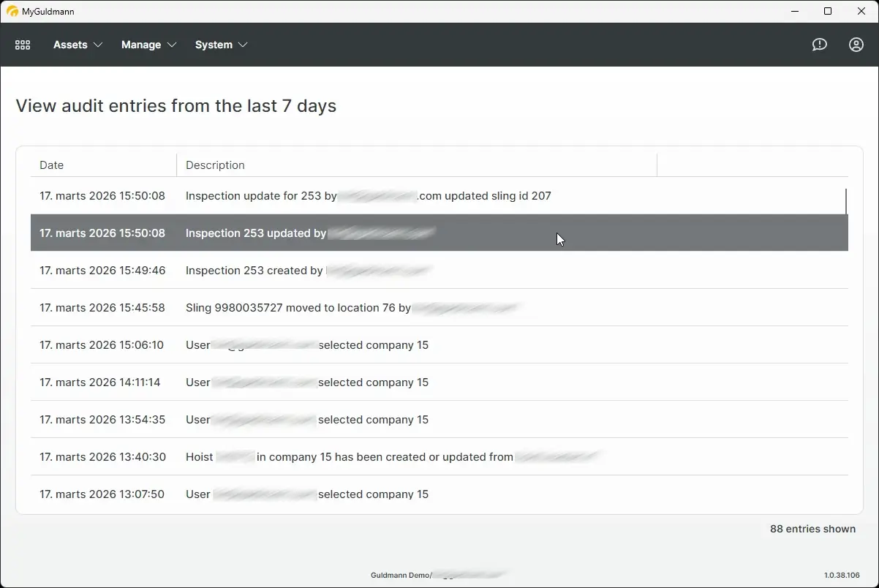This screenshot has height=588, width=879.
Task: Expand the Manage dropdown chevron
Action: click(x=173, y=45)
